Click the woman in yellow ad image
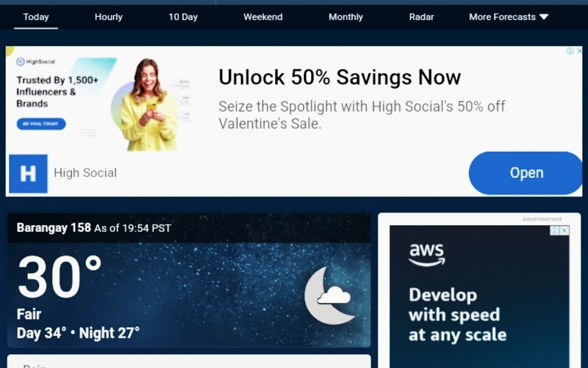The image size is (588, 368). (148, 105)
